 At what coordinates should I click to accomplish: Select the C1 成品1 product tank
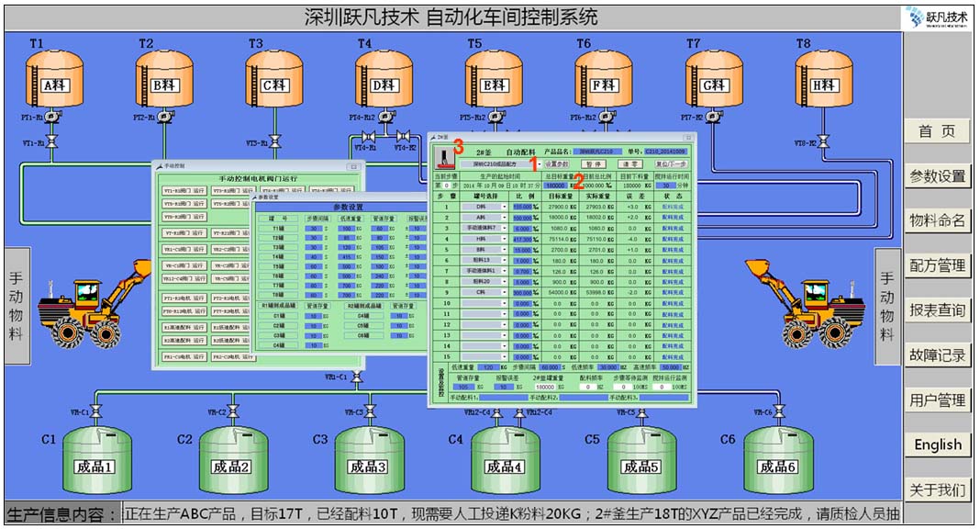point(95,460)
